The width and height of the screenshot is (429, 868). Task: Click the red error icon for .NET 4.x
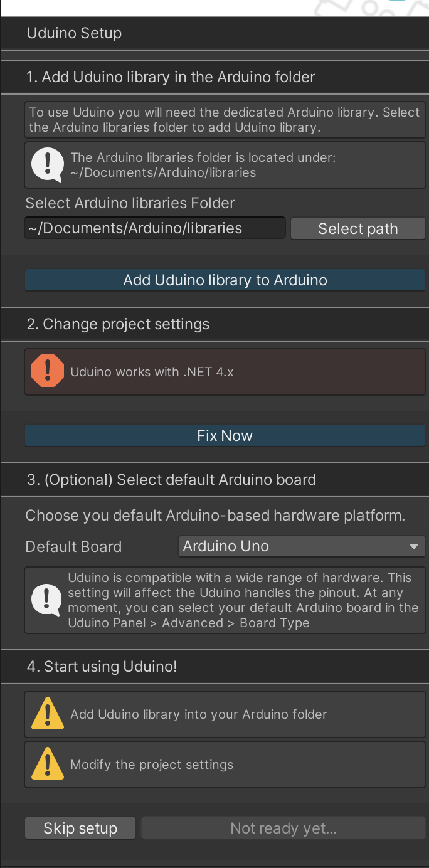[x=48, y=371]
